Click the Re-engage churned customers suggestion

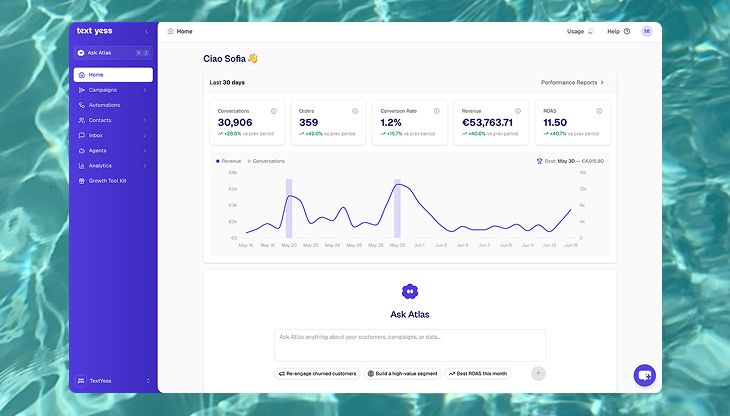(318, 374)
